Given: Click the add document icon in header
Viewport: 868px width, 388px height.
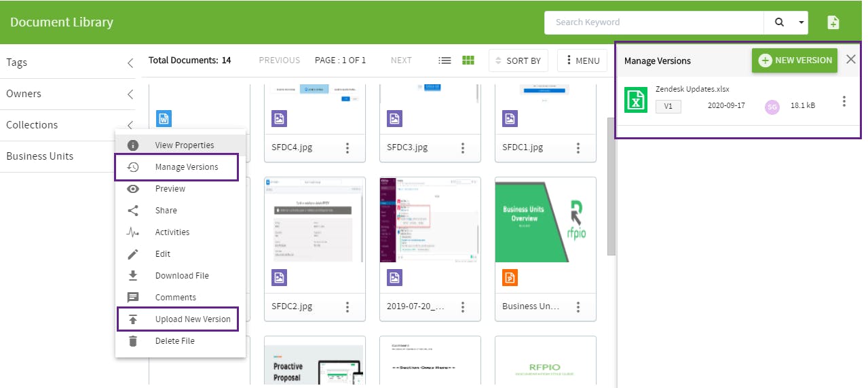Looking at the screenshot, I should click(x=833, y=22).
